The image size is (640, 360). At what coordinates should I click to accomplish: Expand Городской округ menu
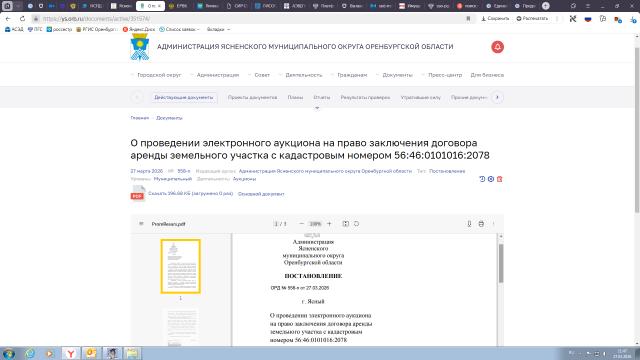tap(159, 75)
